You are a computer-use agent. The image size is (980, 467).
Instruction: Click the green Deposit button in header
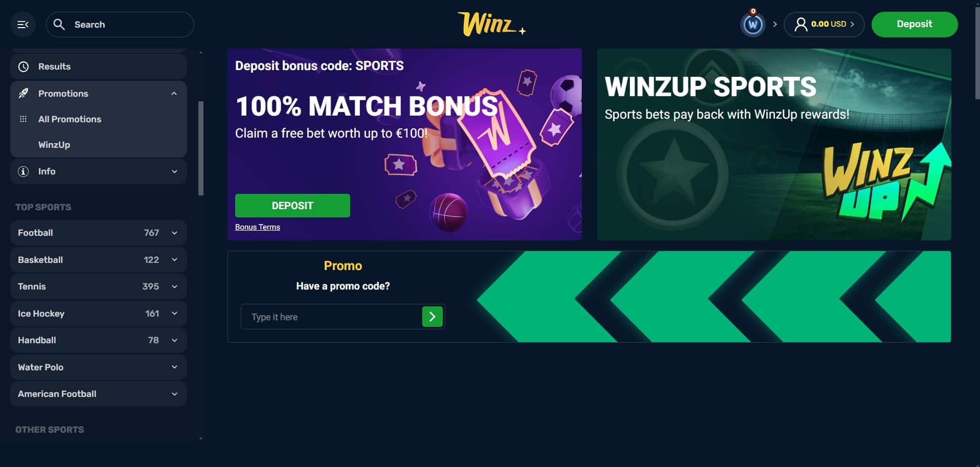914,24
